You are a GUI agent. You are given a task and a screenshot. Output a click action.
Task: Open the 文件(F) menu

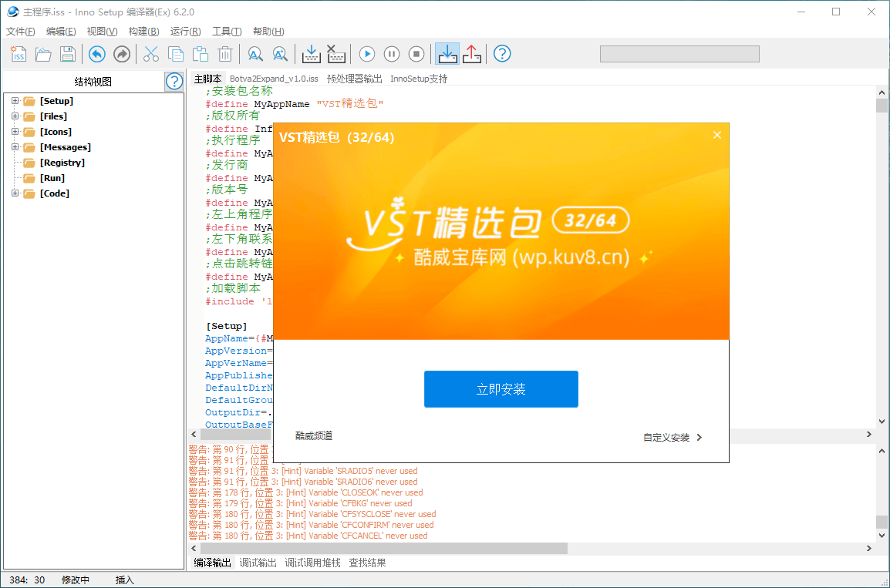20,31
